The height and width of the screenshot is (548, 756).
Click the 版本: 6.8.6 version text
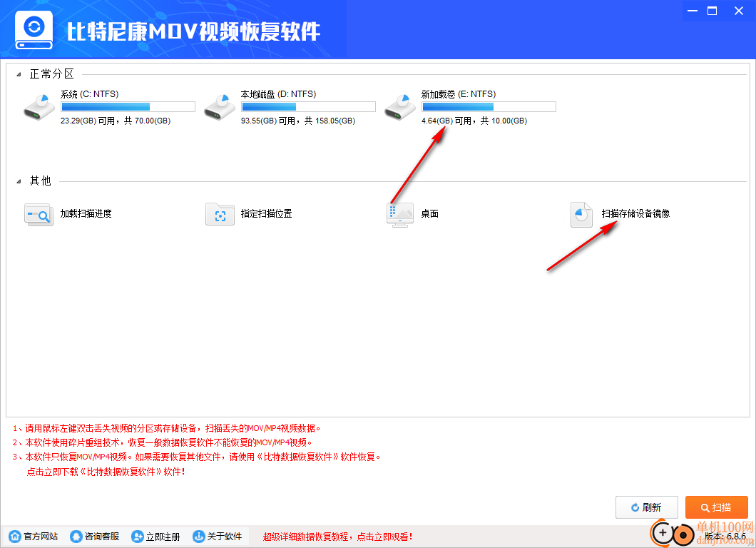tap(725, 536)
